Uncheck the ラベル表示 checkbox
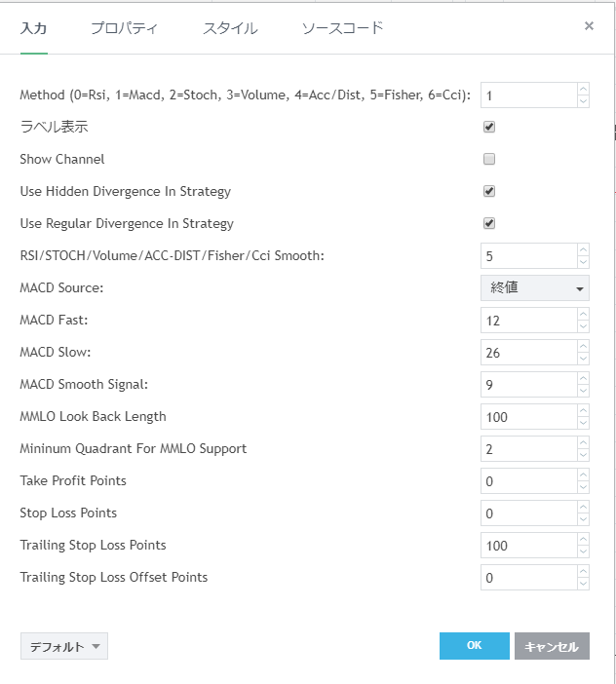 pos(489,127)
